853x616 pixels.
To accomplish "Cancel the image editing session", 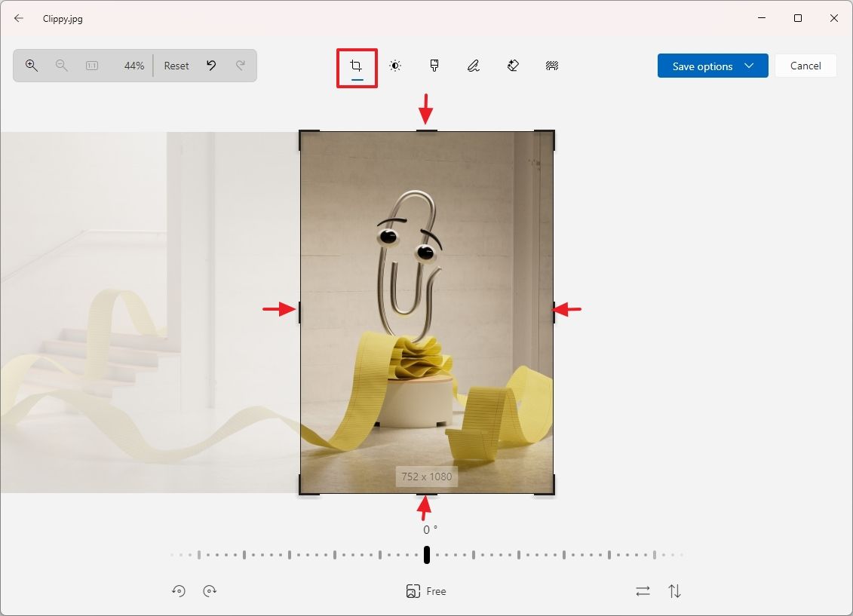I will click(x=805, y=66).
